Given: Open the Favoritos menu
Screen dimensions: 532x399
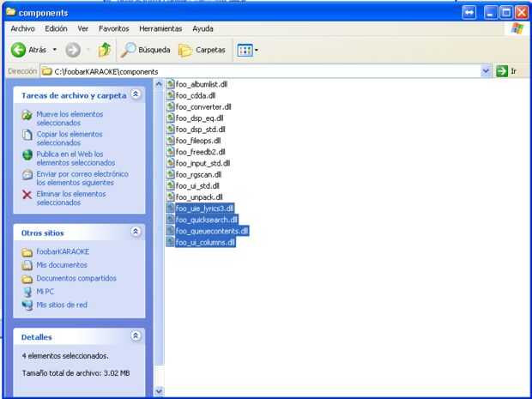Looking at the screenshot, I should click(x=113, y=29).
